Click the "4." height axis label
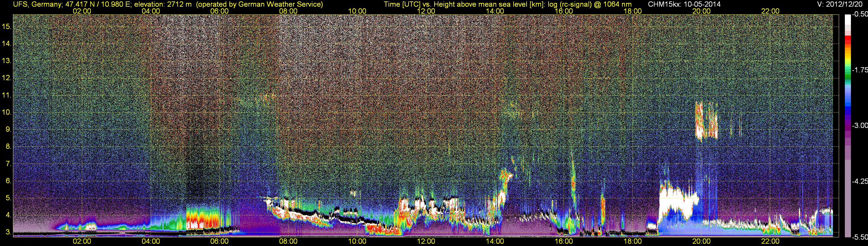 (8, 215)
